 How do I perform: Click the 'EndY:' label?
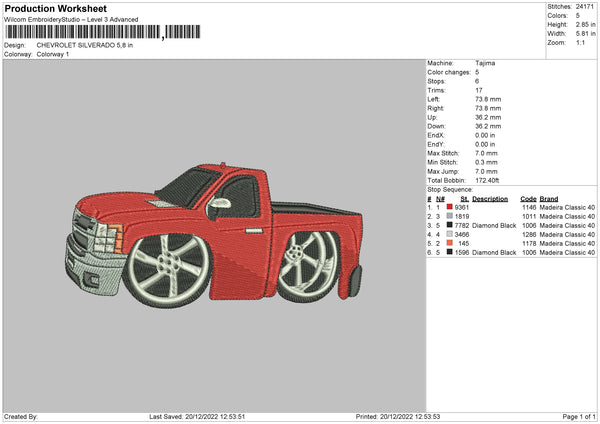436,144
